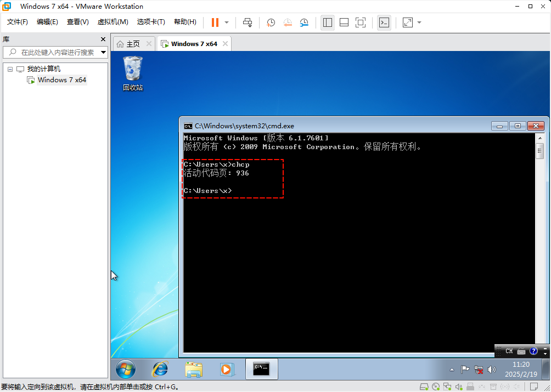Screen dimensions: 551x392
Task: Take a snapshot of the virtual machine
Action: (x=270, y=22)
